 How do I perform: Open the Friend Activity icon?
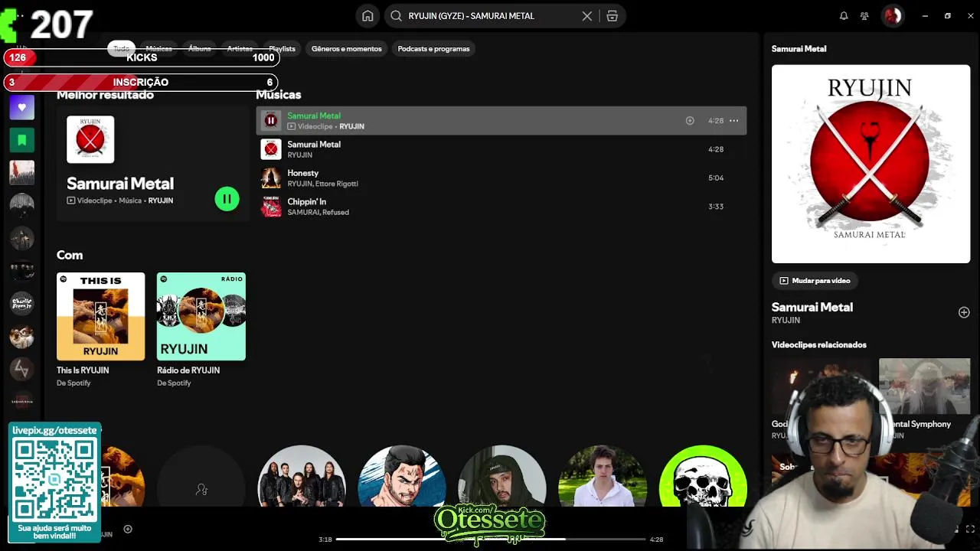pyautogui.click(x=864, y=15)
